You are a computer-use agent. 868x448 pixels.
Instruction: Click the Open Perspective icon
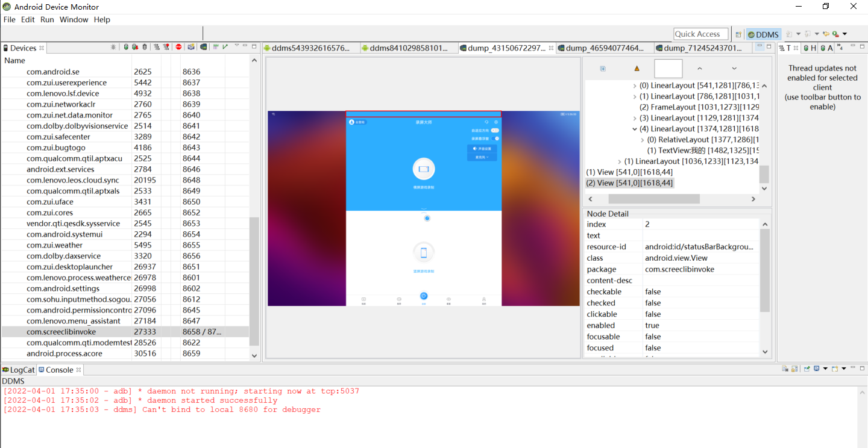(x=738, y=34)
